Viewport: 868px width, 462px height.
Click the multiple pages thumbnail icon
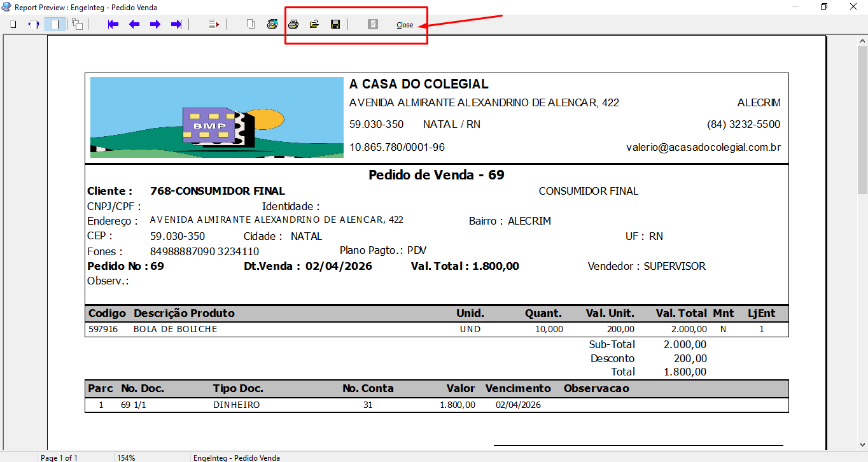77,25
